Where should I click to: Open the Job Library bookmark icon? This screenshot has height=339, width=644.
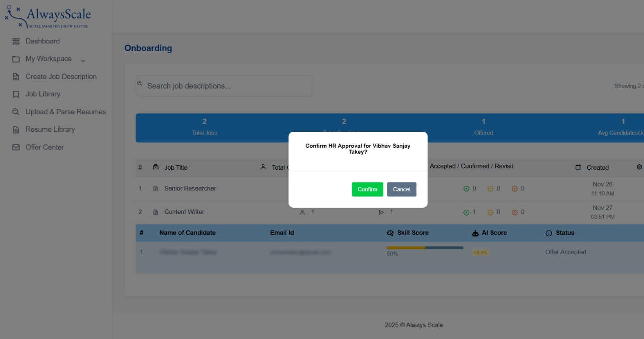(17, 94)
